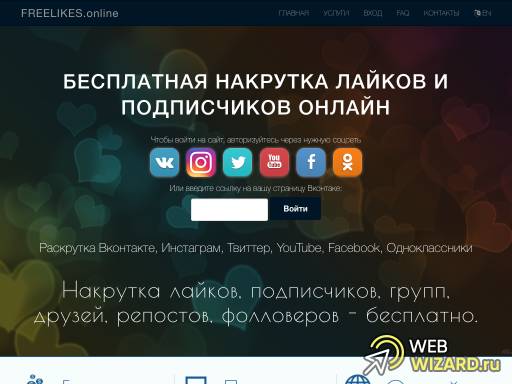Image resolution: width=512 pixels, height=384 pixels.
Task: Click the 'Накрутка лайков, подписчиков' slogan text
Action: [x=256, y=303]
